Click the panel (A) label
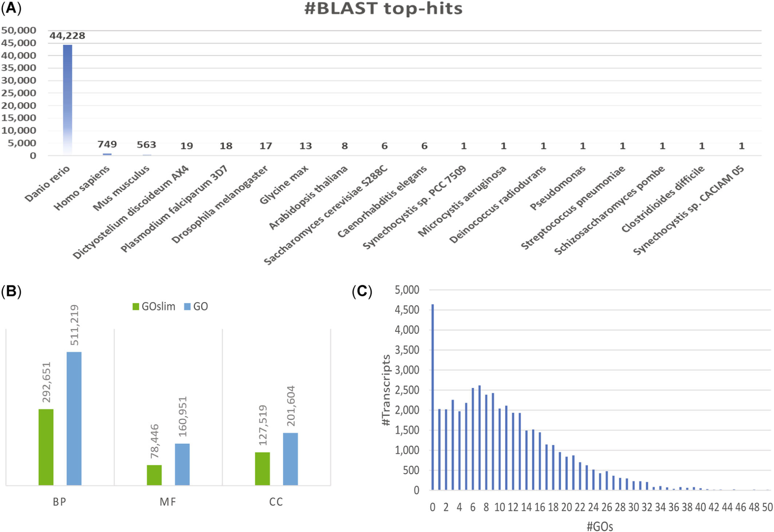 (11, 9)
